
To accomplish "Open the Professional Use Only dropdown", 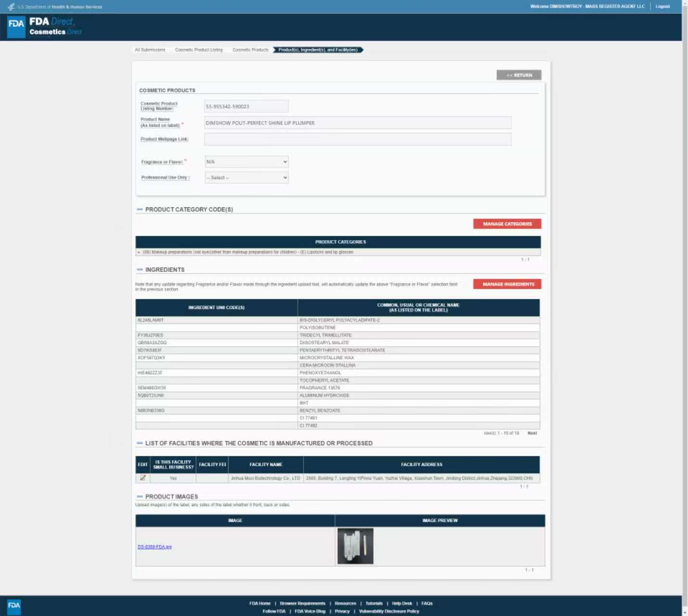I will point(246,178).
